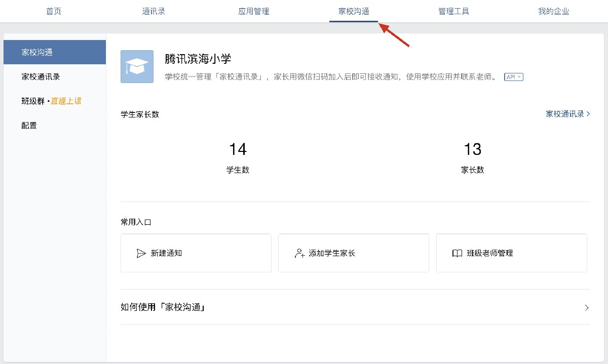Viewport: 608px width, 364px height.
Task: Expand the 如何使用「家校沟通」 chevron arrow
Action: tap(587, 307)
